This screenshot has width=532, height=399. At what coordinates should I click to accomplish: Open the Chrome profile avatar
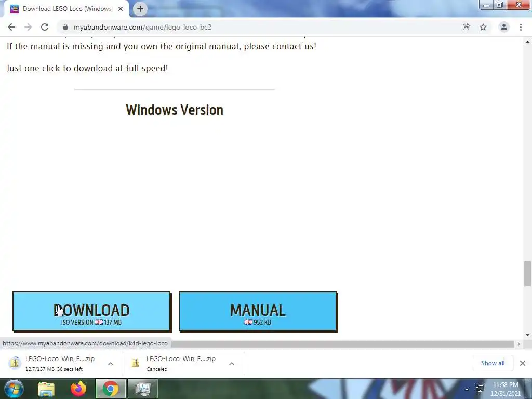[x=504, y=27]
